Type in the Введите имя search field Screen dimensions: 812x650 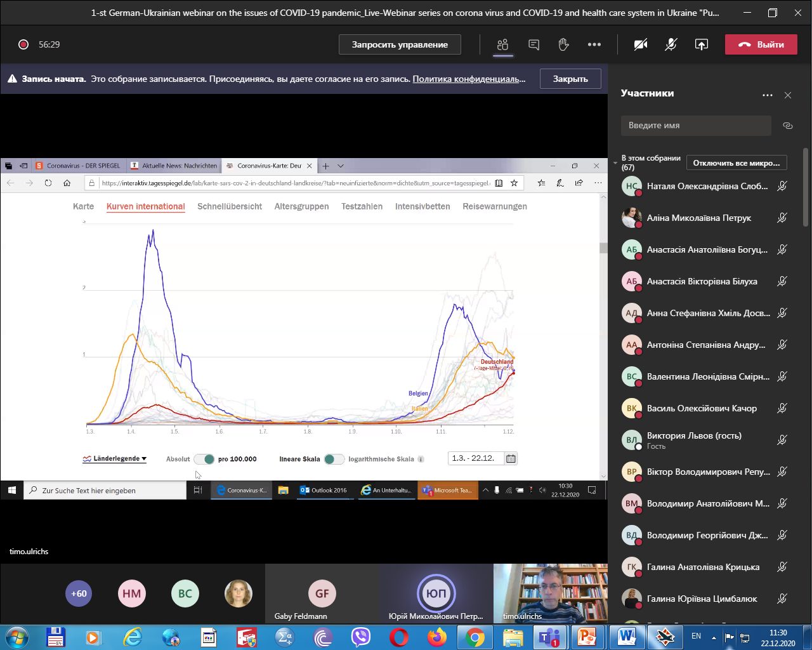pyautogui.click(x=695, y=126)
